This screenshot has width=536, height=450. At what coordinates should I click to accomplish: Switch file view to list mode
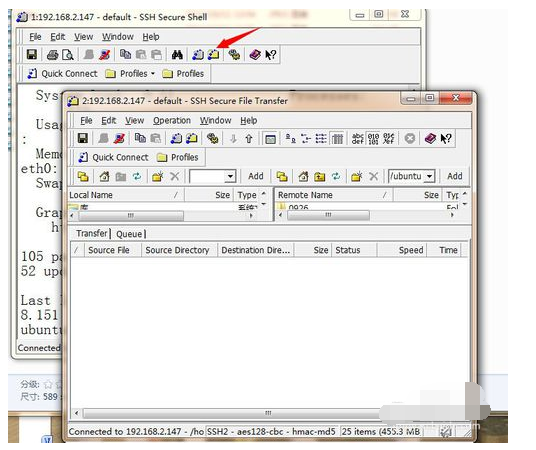point(321,138)
